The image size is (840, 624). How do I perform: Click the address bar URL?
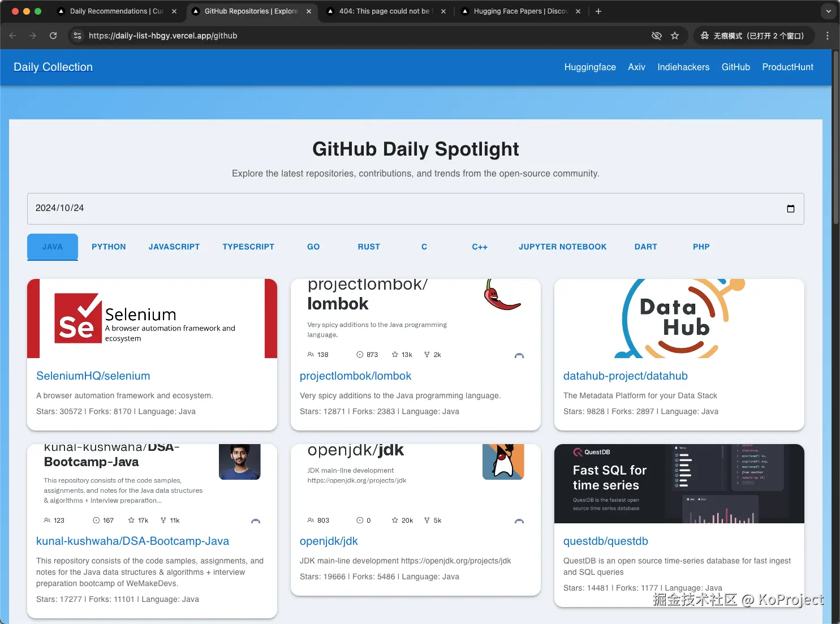pos(163,36)
